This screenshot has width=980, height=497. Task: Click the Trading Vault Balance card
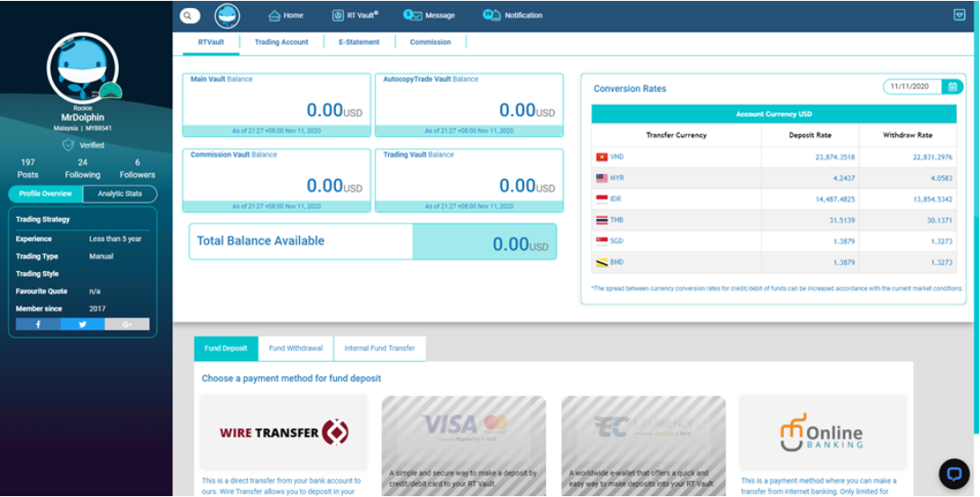(468, 180)
